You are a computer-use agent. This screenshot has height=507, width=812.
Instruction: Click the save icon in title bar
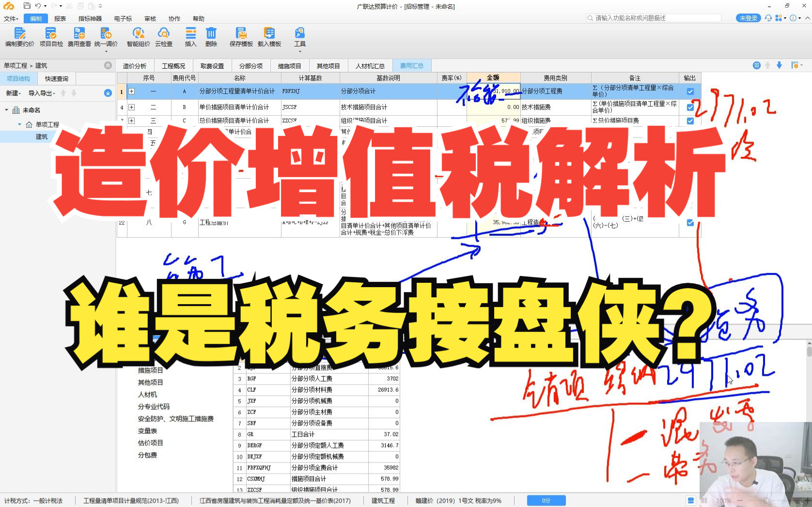tap(27, 6)
